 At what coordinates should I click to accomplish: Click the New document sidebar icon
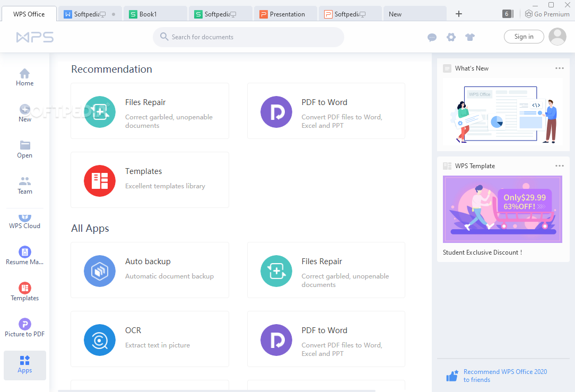24,114
